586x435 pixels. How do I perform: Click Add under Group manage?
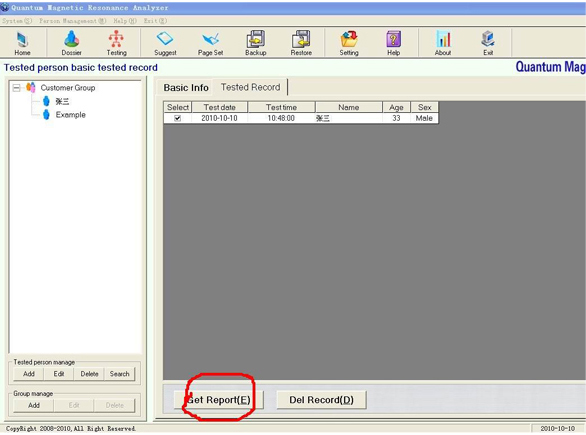tap(34, 405)
